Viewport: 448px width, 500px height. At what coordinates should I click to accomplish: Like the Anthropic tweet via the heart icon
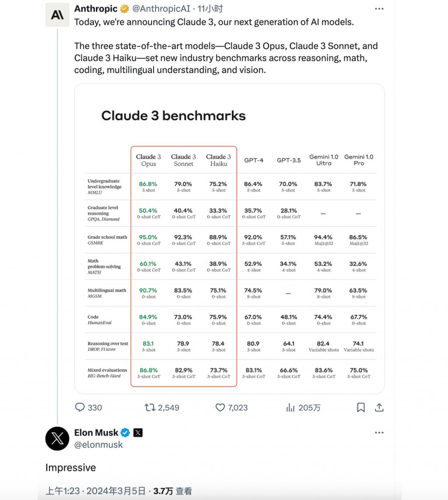pos(220,407)
